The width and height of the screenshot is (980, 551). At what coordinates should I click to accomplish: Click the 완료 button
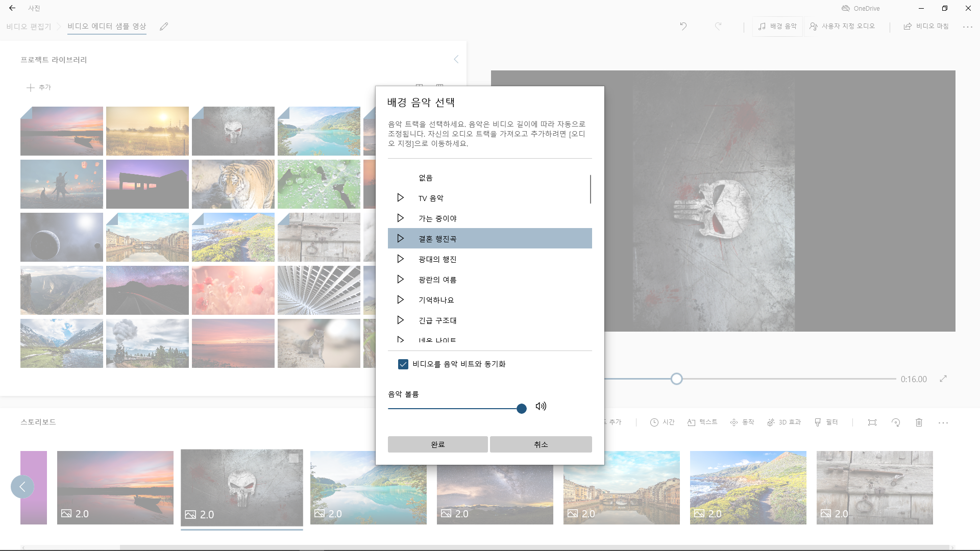(x=437, y=444)
